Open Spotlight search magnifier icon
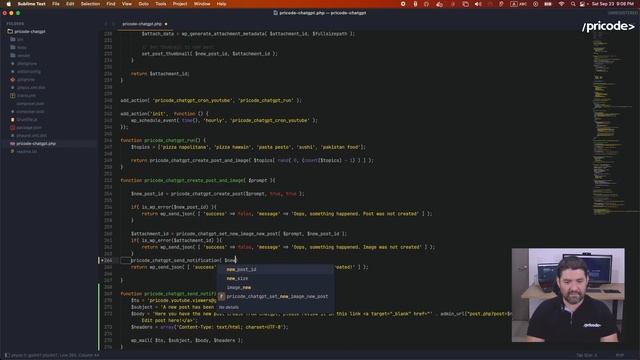The image size is (640, 360). tap(573, 4)
